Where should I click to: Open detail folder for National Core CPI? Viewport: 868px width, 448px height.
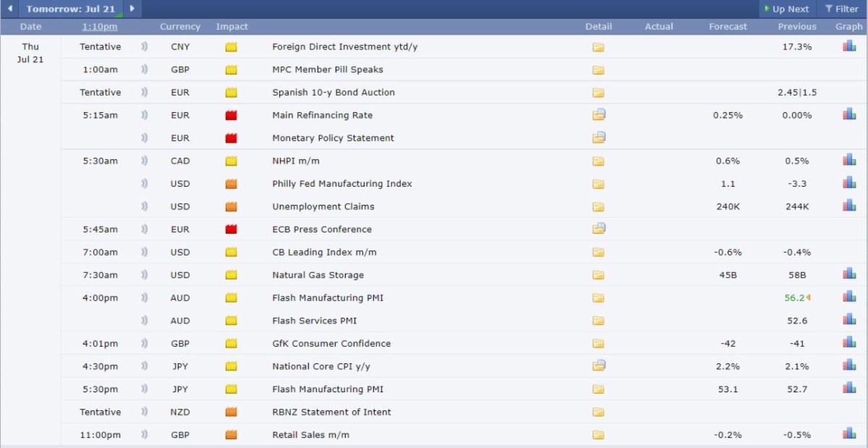tap(599, 365)
